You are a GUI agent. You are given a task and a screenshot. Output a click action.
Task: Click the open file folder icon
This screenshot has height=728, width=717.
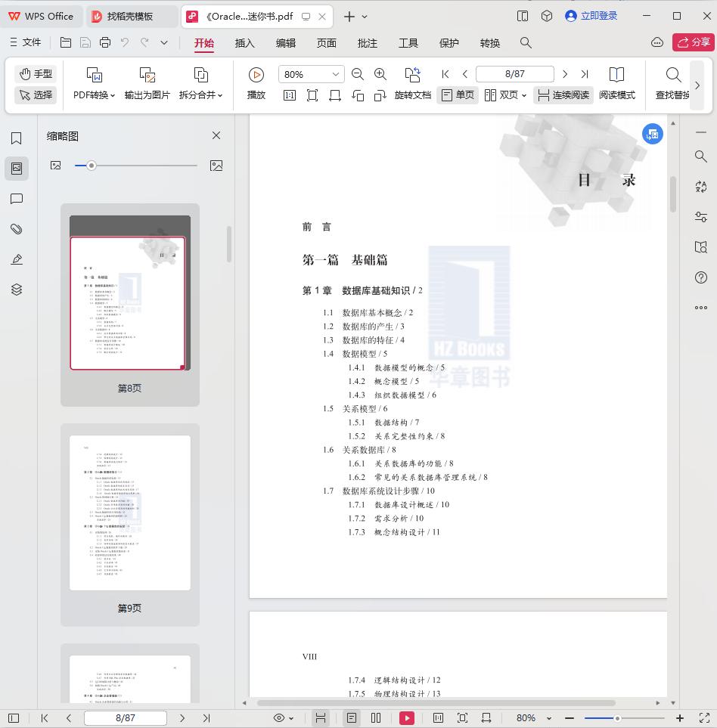(x=66, y=43)
